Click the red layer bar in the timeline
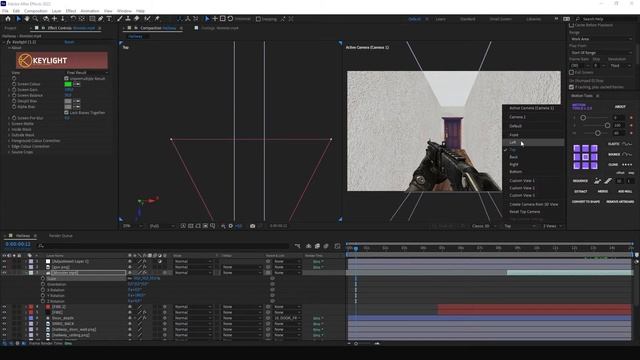 tap(534, 309)
